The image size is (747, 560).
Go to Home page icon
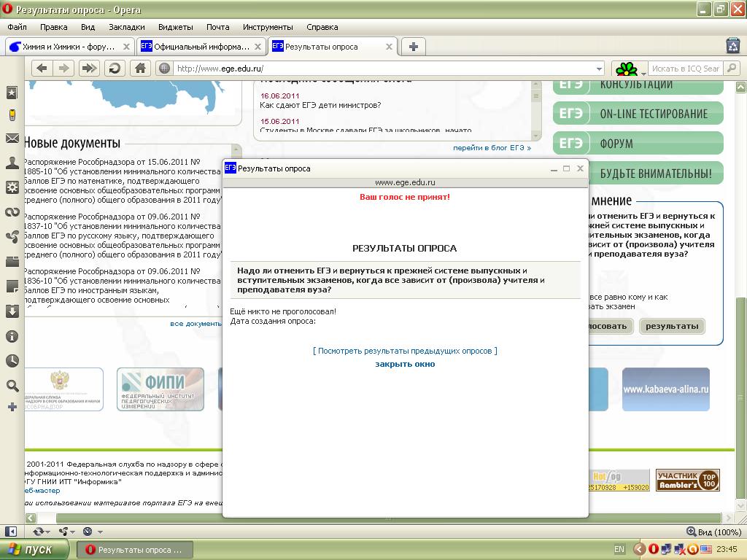[140, 68]
